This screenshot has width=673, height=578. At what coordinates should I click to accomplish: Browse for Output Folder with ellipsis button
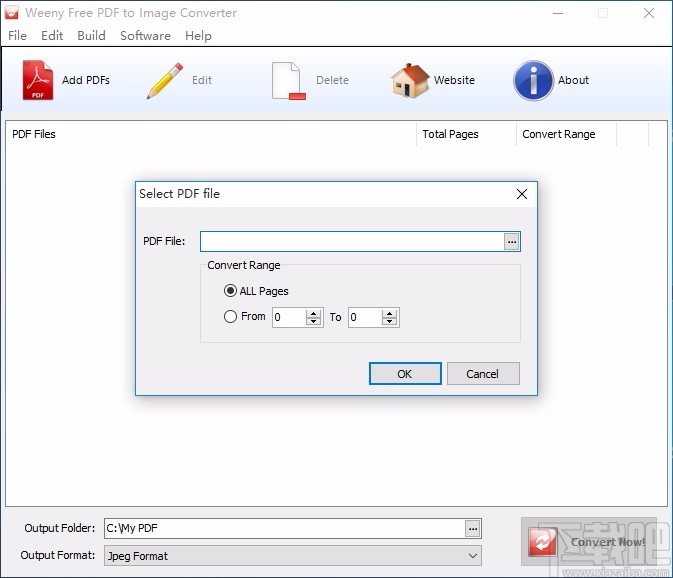(473, 529)
